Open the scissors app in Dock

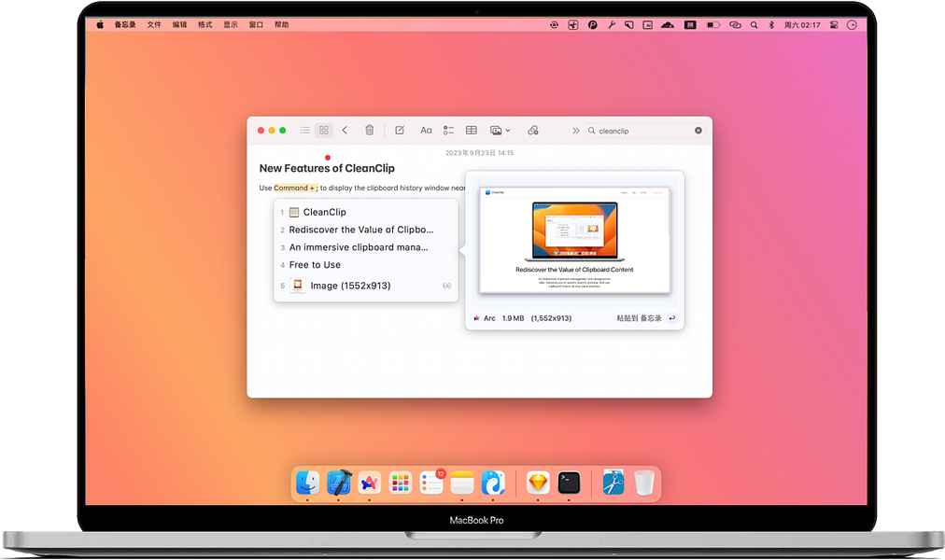614,483
